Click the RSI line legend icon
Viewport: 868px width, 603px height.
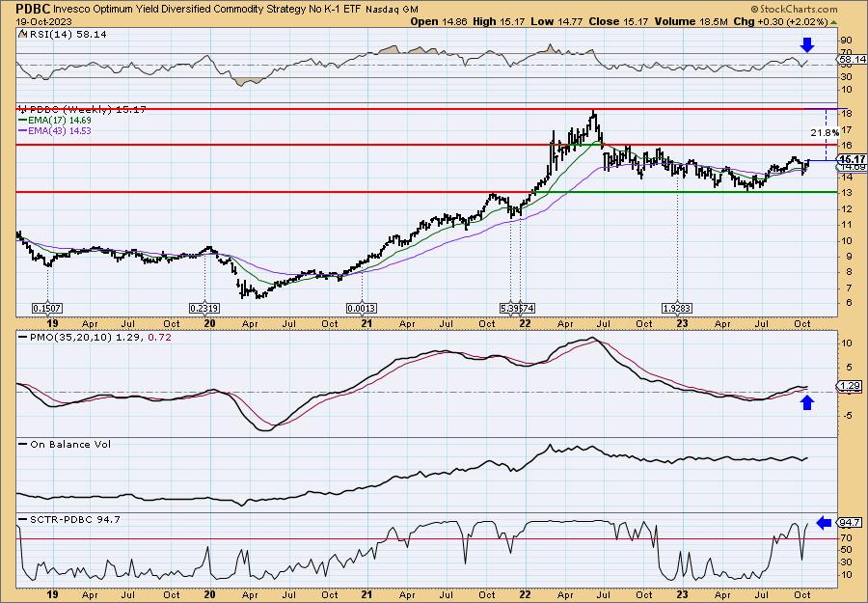pos(22,34)
